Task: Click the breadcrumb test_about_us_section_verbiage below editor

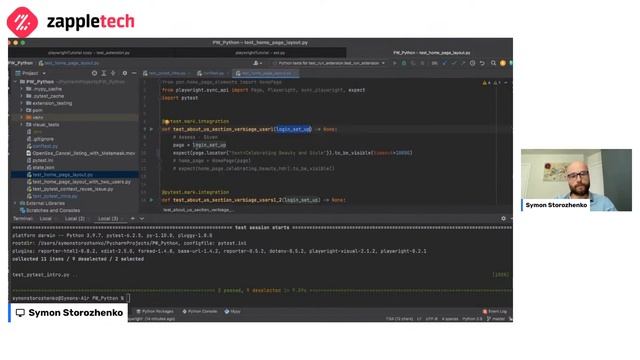Action: [198, 210]
